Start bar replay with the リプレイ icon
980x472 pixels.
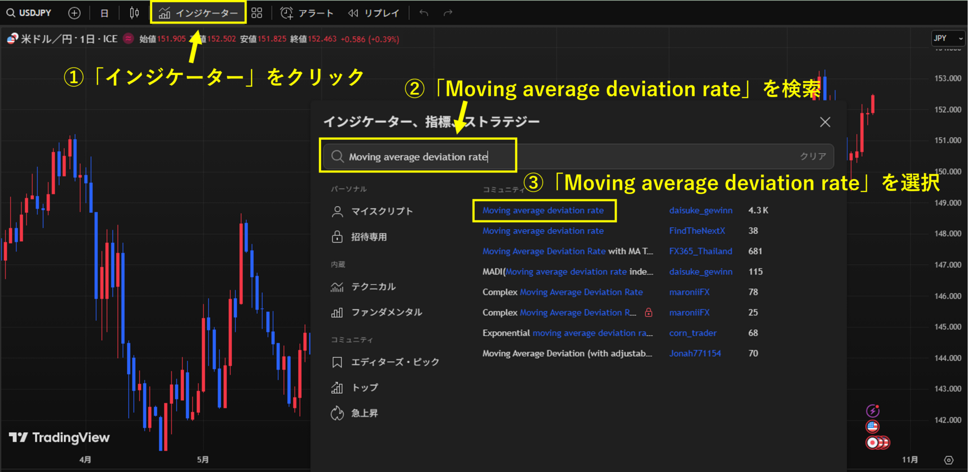[374, 13]
